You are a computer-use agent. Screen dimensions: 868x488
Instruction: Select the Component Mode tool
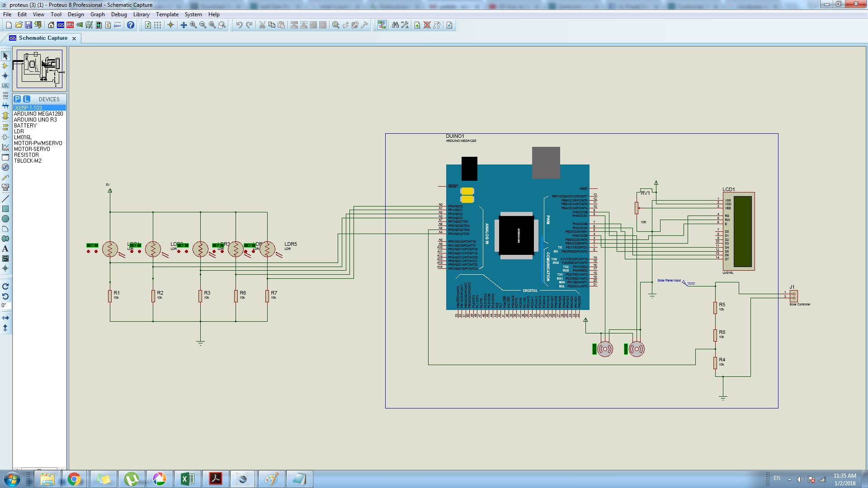[5, 66]
